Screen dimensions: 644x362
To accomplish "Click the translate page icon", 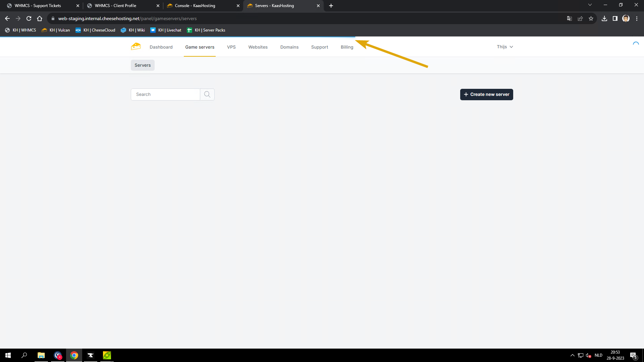I will 570,18.
